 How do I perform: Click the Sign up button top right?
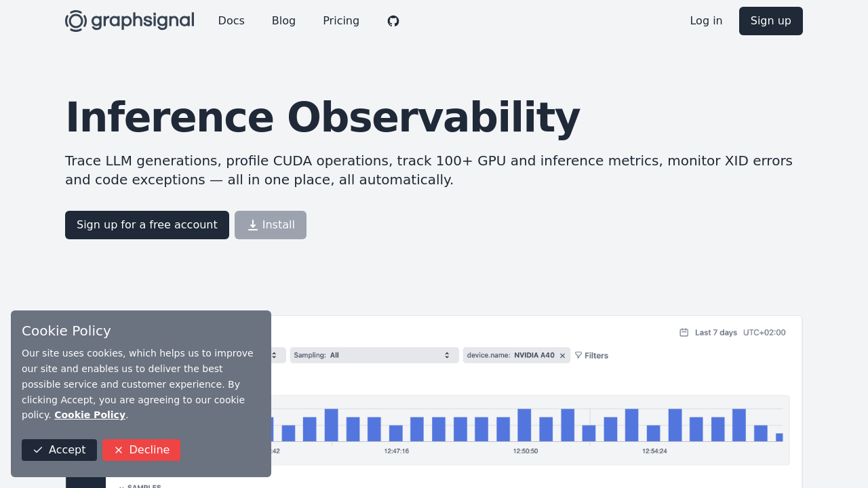(x=770, y=21)
